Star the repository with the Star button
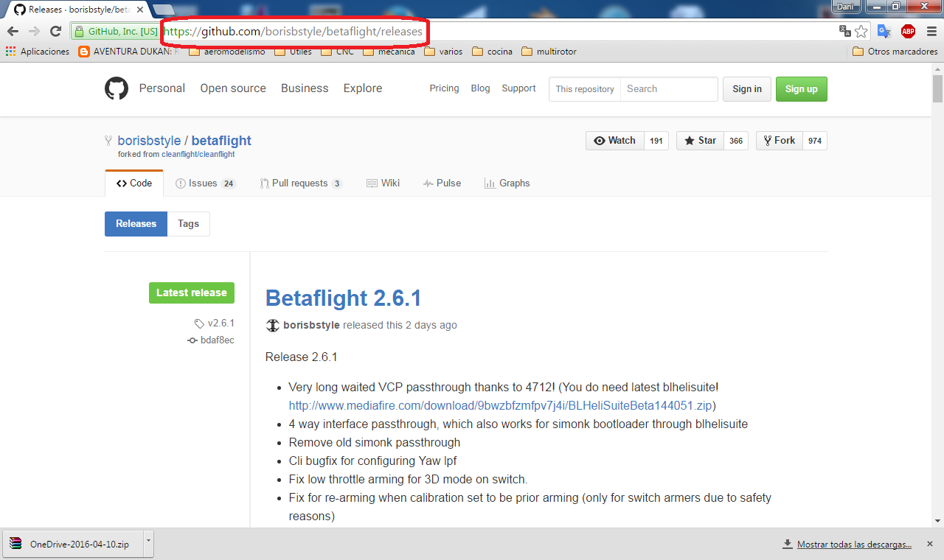Viewport: 944px width, 560px height. (701, 141)
